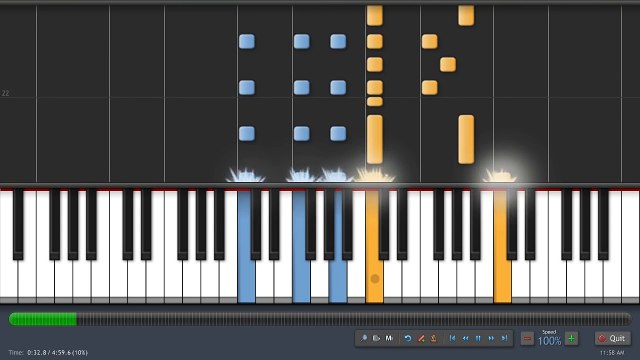Click the 11:58 AM clock
640x360 pixels.
point(612,353)
